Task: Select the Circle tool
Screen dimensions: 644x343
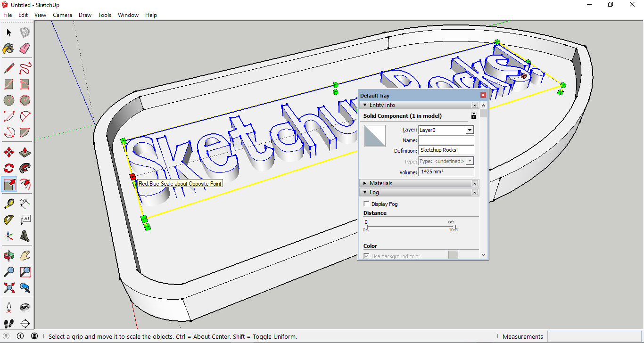Action: [x=9, y=100]
